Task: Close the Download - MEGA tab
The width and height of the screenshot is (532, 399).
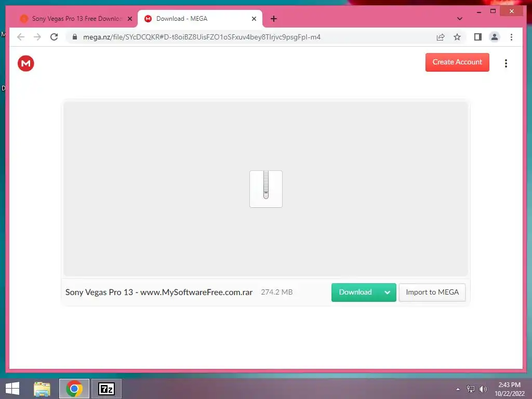Action: point(254,19)
